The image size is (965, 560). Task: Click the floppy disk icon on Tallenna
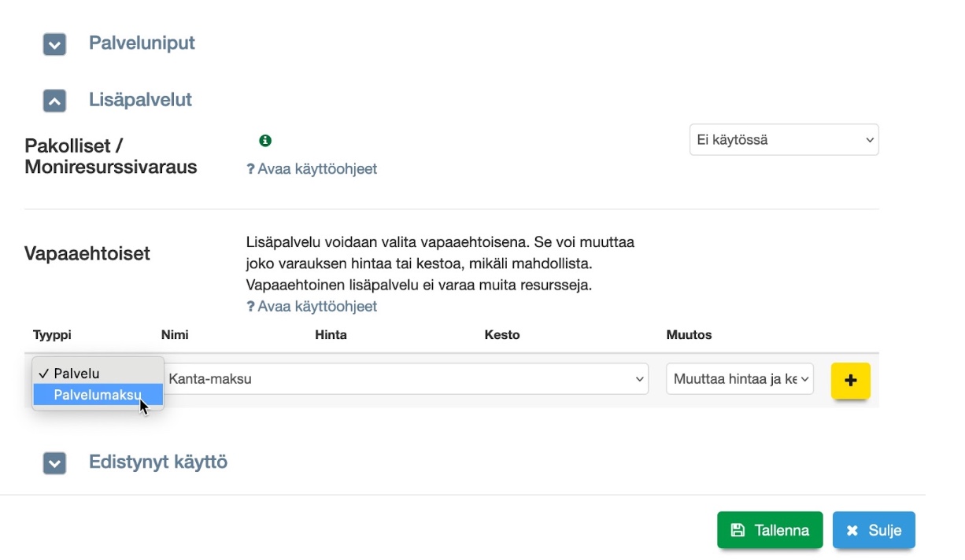click(738, 530)
